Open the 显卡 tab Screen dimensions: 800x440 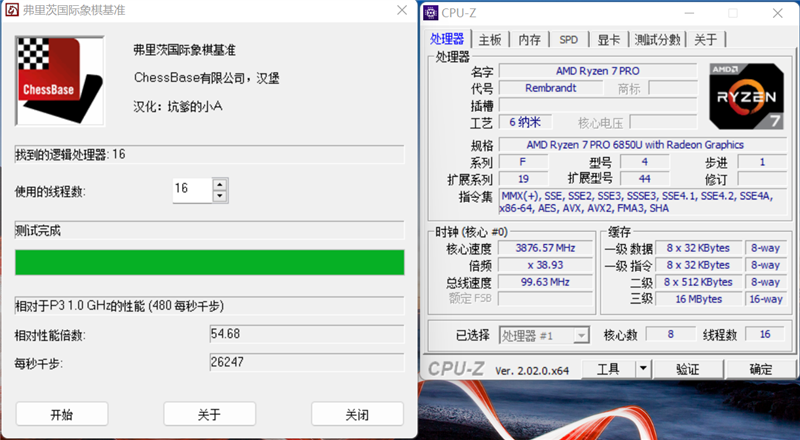pos(609,39)
